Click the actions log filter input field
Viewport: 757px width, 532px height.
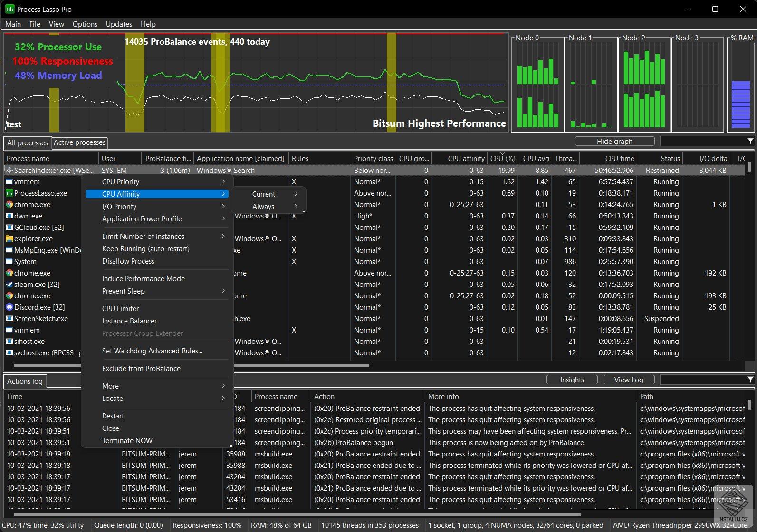tap(703, 380)
